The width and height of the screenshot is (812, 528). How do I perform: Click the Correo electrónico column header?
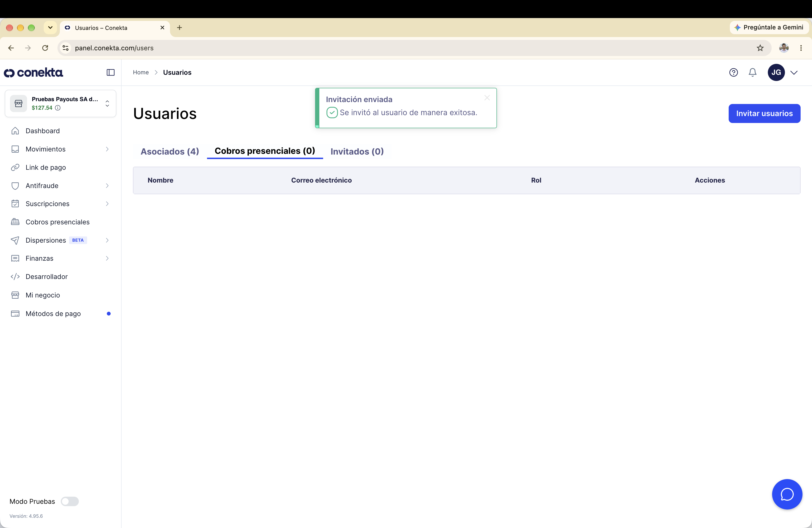point(321,180)
